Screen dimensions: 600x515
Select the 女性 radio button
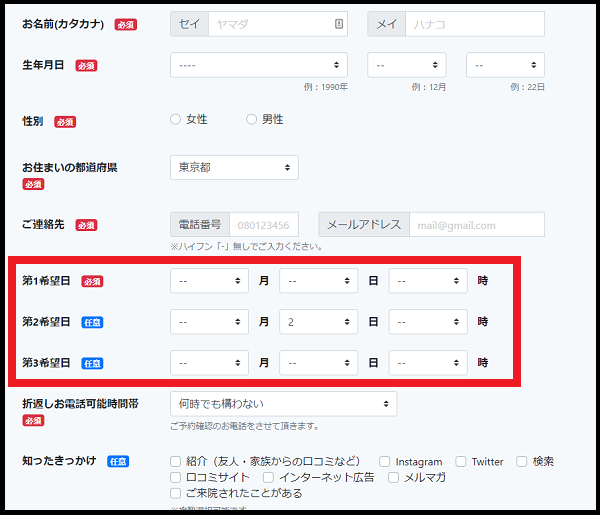point(175,119)
